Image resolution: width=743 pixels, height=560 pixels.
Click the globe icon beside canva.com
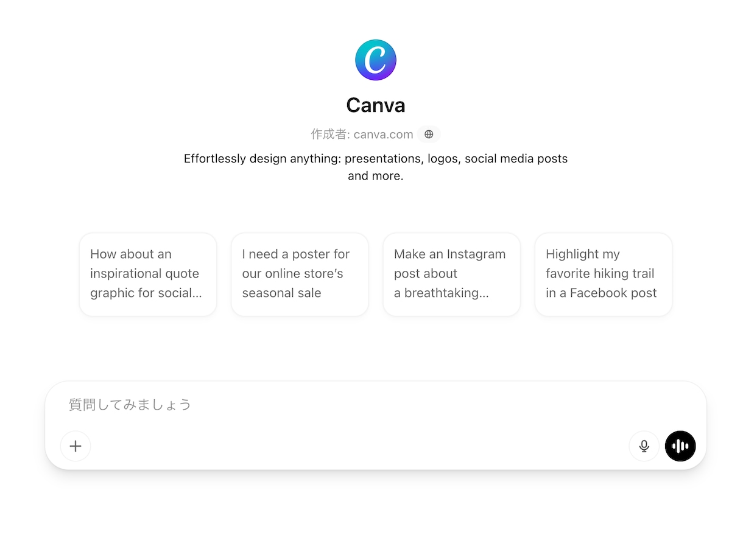(x=429, y=135)
